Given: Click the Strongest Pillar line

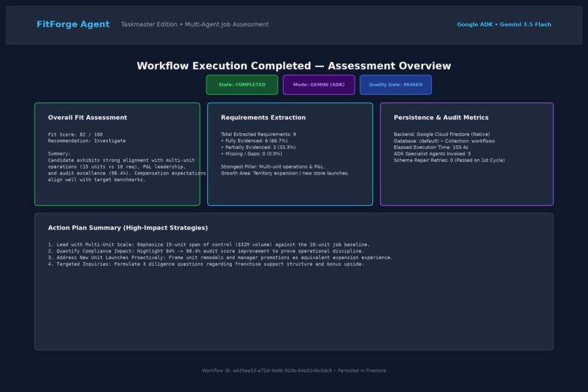Looking at the screenshot, I should point(273,166).
